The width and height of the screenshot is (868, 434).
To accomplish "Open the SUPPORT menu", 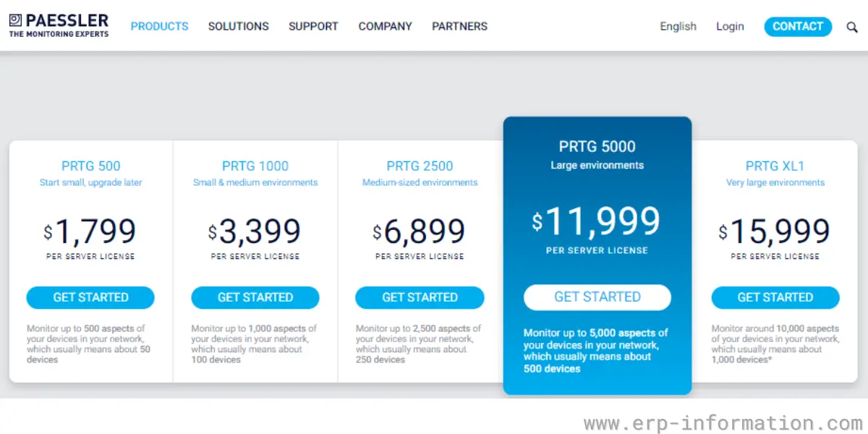I will pos(313,26).
